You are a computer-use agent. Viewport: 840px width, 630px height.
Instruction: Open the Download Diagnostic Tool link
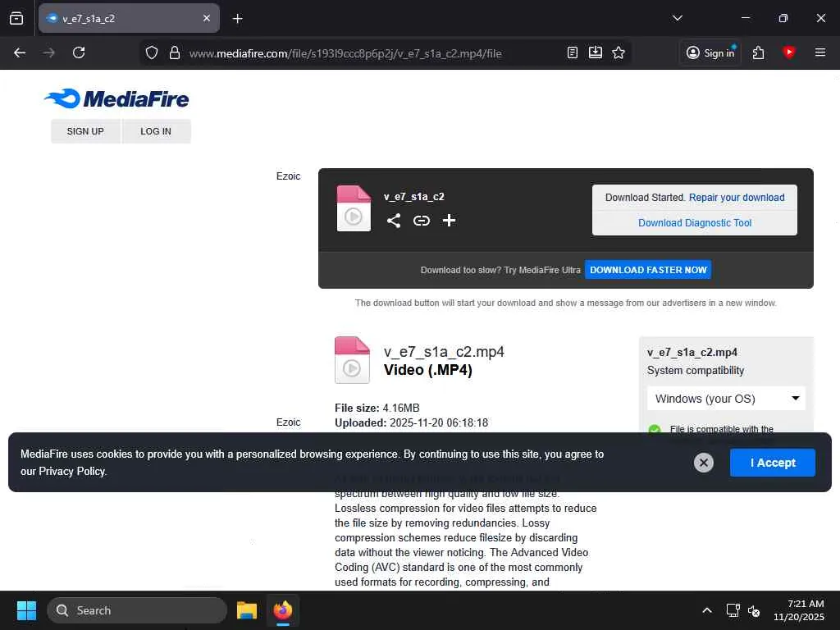click(x=695, y=223)
